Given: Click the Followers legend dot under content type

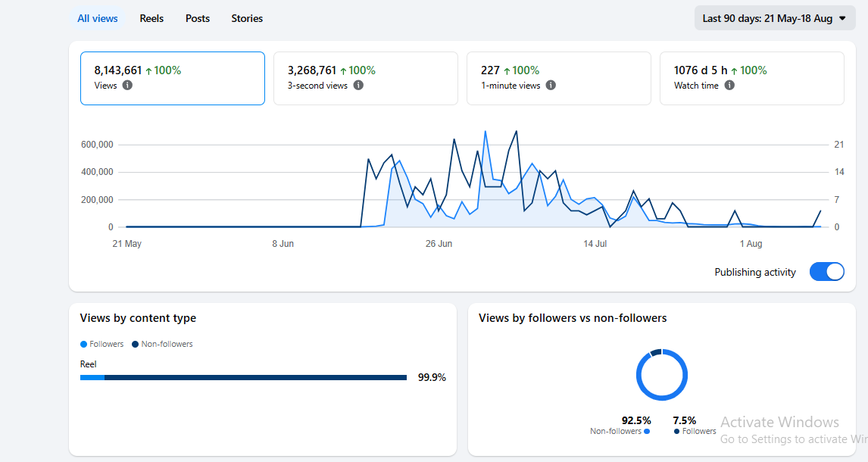Looking at the screenshot, I should [83, 344].
